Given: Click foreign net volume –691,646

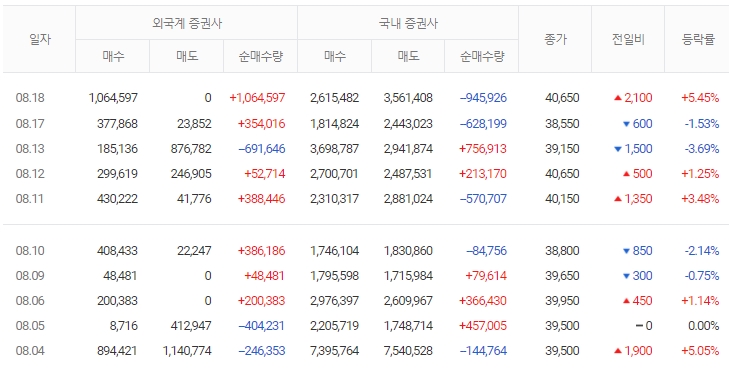Looking at the screenshot, I should pyautogui.click(x=261, y=149).
